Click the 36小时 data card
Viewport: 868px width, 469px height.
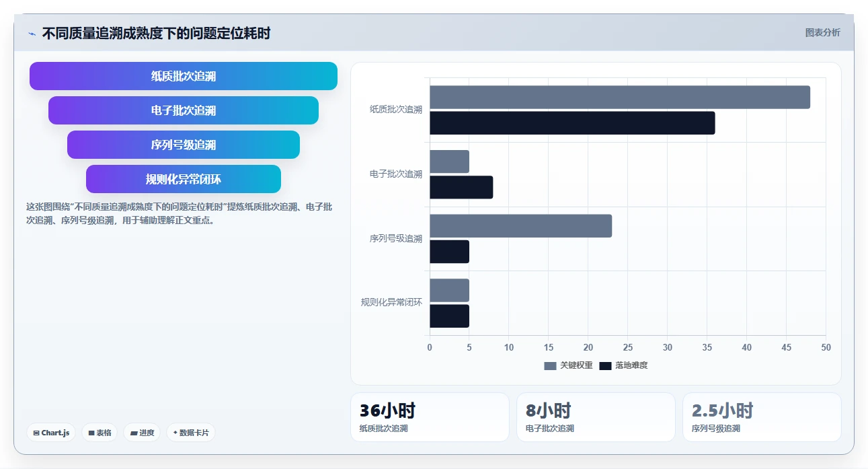point(430,417)
